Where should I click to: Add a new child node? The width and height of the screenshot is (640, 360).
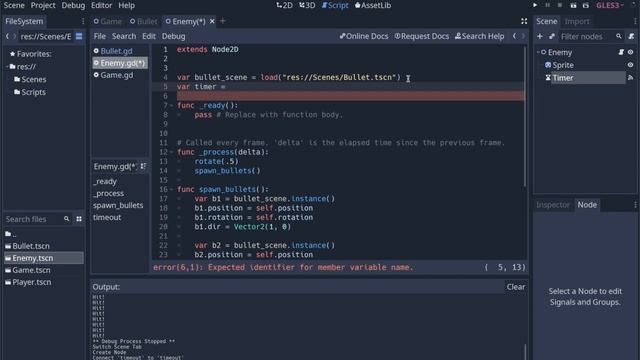[540, 37]
